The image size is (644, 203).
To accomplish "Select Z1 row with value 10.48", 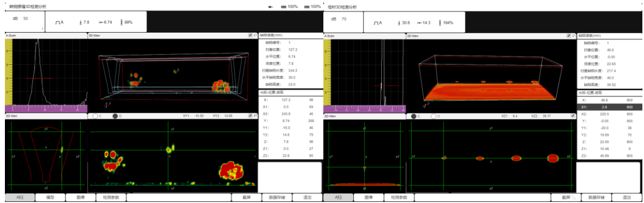I will tap(609, 149).
